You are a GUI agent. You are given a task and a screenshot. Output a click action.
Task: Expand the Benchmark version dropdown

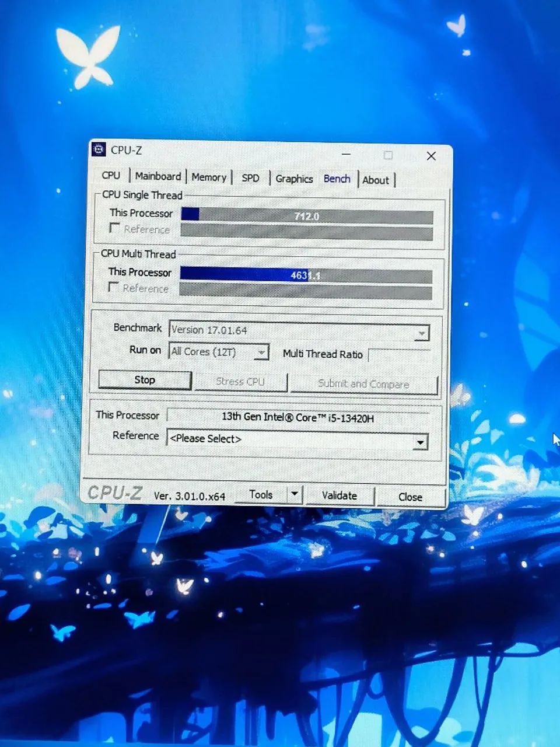pyautogui.click(x=421, y=333)
